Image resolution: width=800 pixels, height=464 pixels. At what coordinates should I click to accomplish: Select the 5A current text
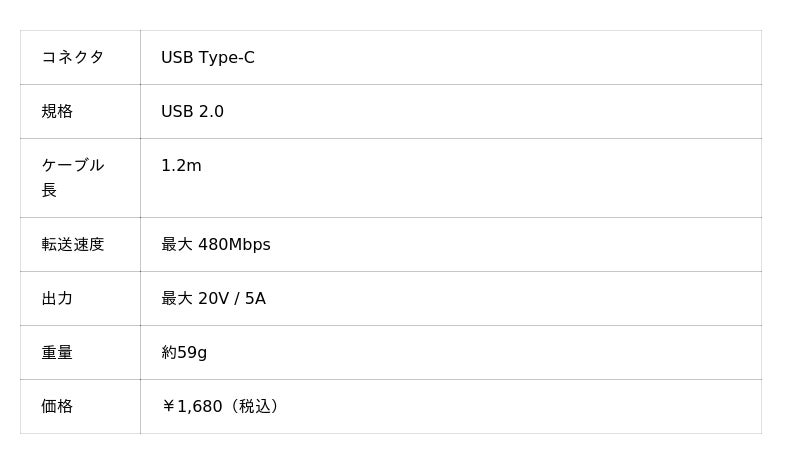[255, 298]
